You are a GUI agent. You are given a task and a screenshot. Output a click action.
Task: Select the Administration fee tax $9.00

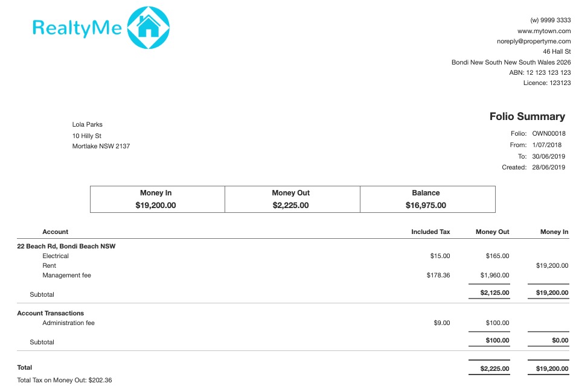click(x=441, y=323)
